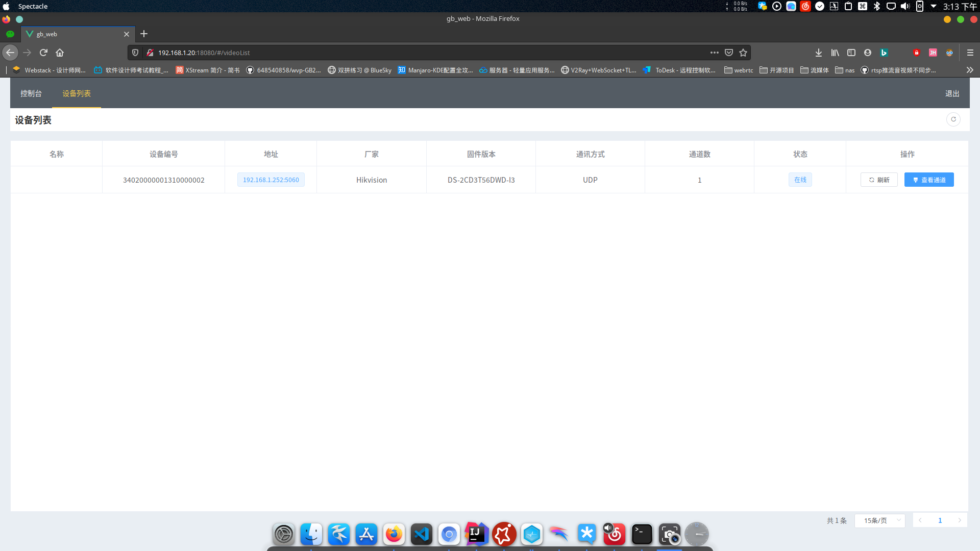The height and width of the screenshot is (551, 980).
Task: Open the 15条/页 page size dropdown
Action: 880,520
